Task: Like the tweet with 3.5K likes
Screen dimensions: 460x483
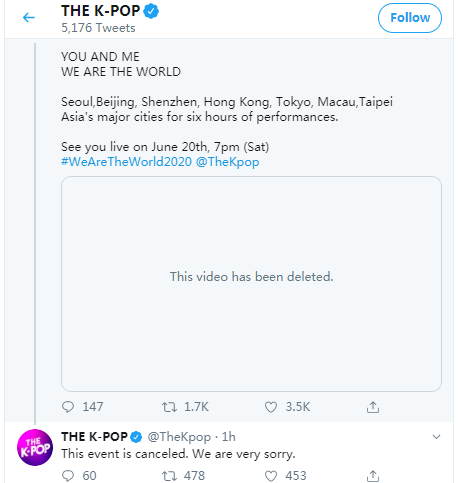Action: tap(271, 407)
